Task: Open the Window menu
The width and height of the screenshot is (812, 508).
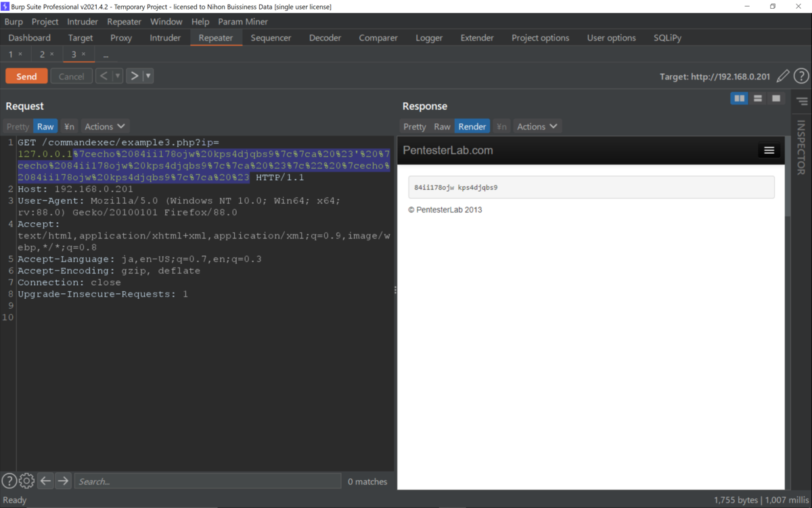Action: click(166, 22)
